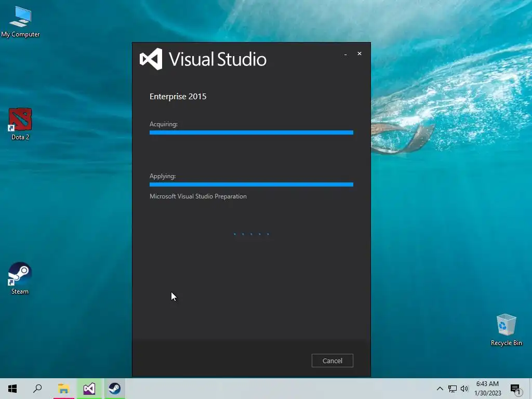Switch to Steam taskbar button

tap(115, 389)
